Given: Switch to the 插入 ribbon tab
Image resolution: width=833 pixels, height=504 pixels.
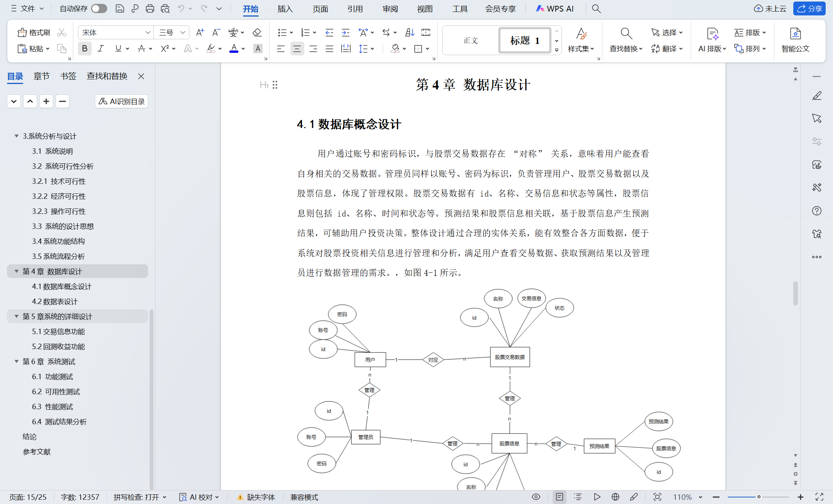Looking at the screenshot, I should click(285, 8).
